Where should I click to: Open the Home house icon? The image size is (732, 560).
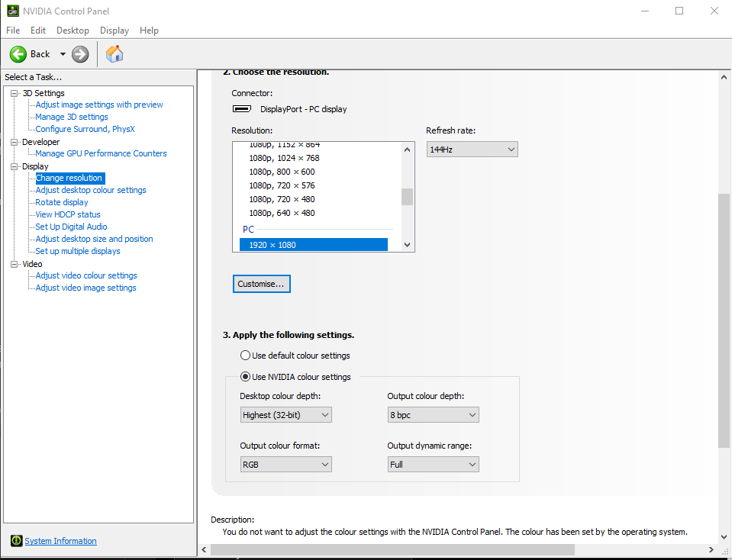(x=114, y=54)
